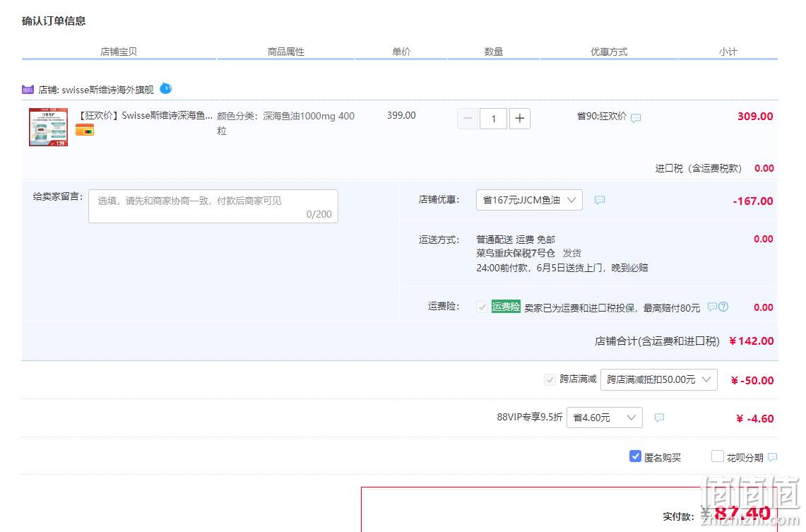
Task: Click the info bubble icon next to 花呗分期
Action: coord(772,457)
